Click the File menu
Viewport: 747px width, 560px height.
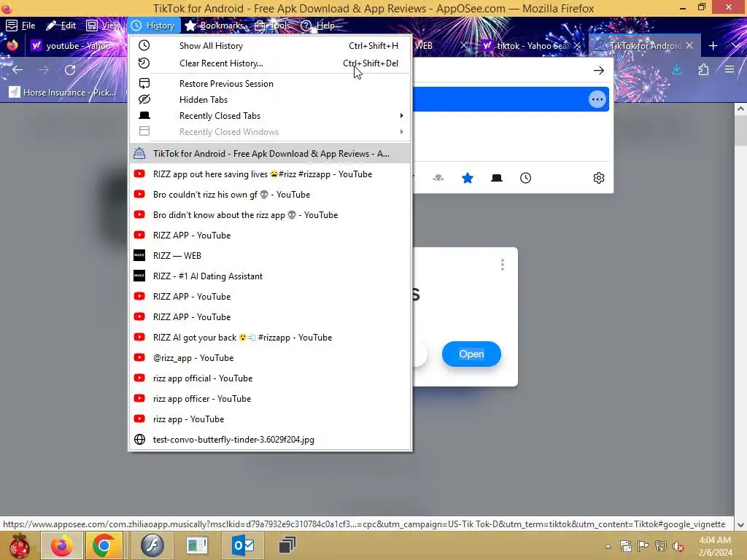click(x=21, y=26)
